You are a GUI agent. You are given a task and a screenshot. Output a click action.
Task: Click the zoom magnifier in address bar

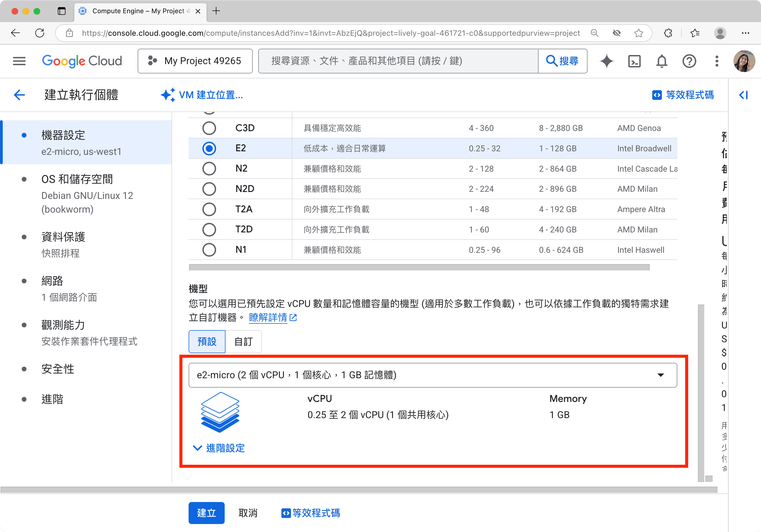pos(595,33)
